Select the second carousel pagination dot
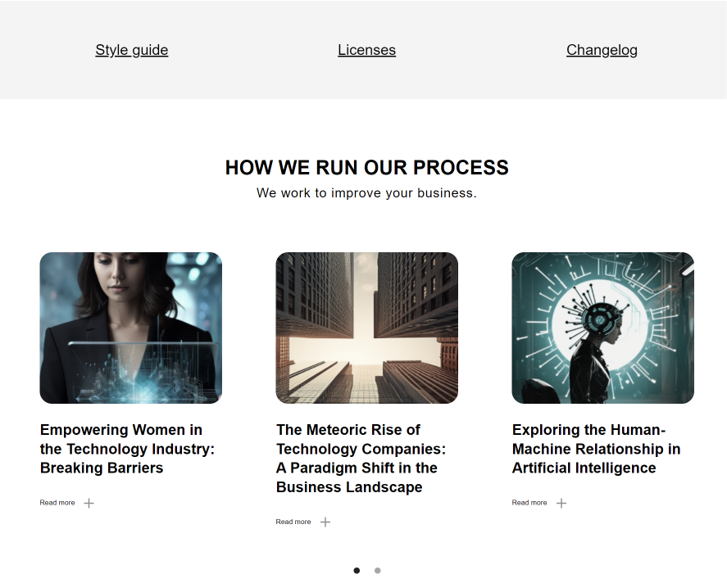 click(377, 570)
